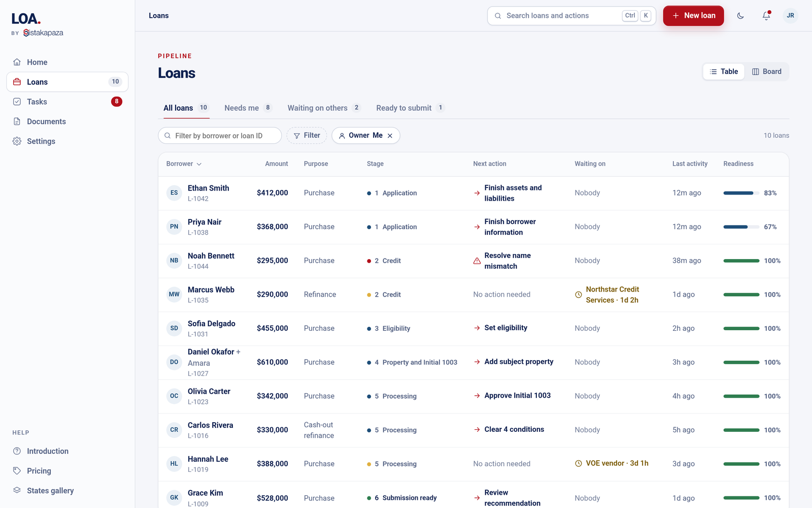Open the Needs me tab

click(x=248, y=108)
